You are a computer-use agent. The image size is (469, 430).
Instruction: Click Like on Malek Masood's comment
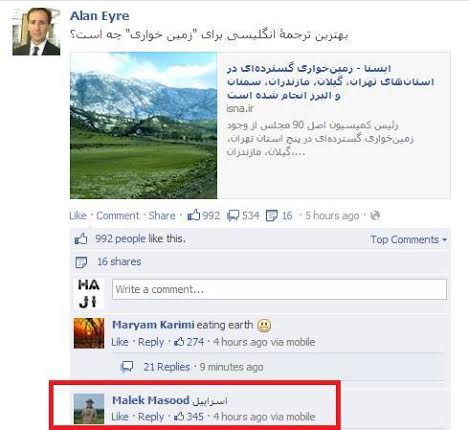(x=120, y=417)
